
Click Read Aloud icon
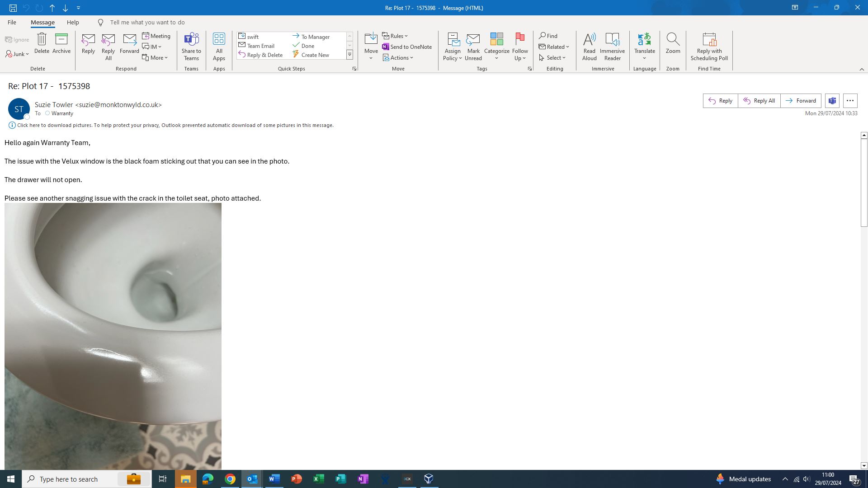click(x=589, y=40)
